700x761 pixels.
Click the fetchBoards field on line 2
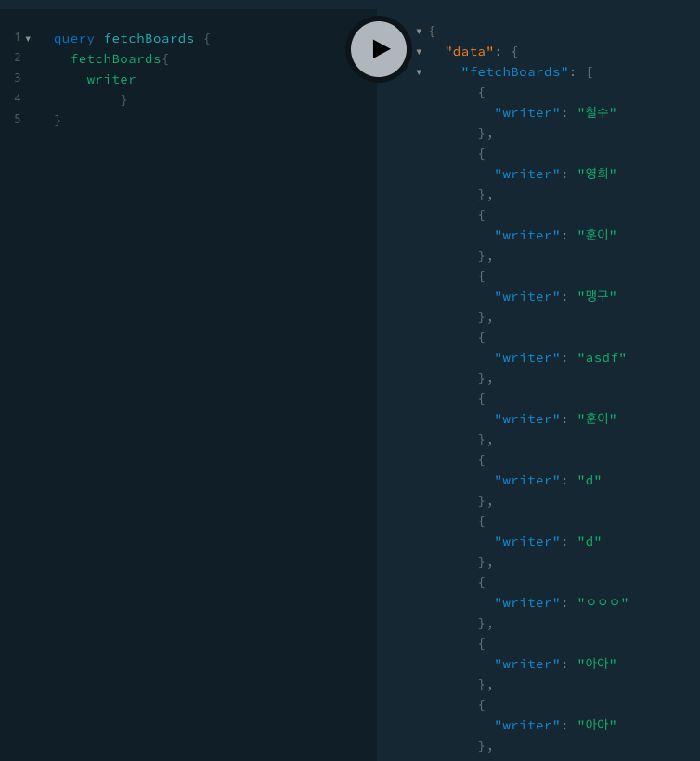pyautogui.click(x=115, y=59)
